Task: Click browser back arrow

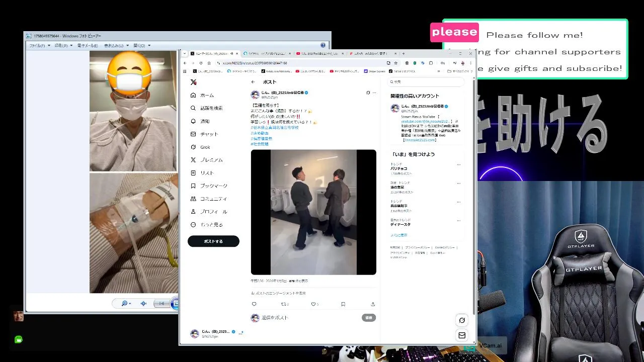Action: (185, 63)
